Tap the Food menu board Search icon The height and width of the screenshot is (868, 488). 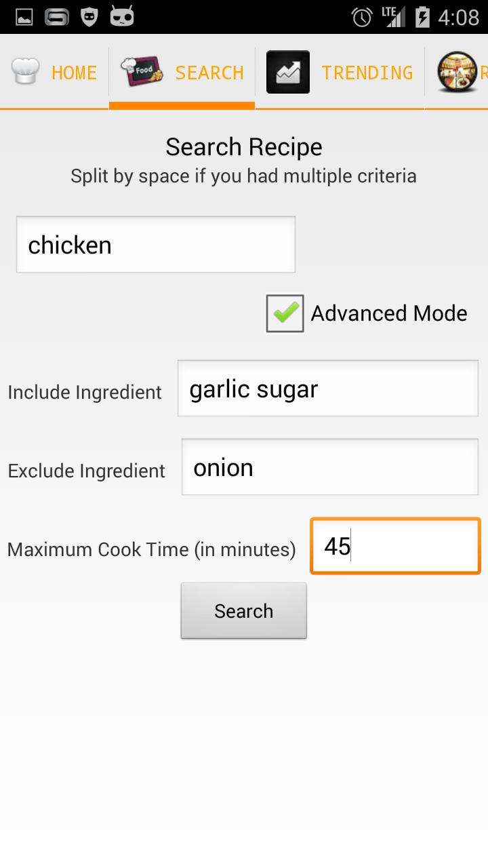142,71
